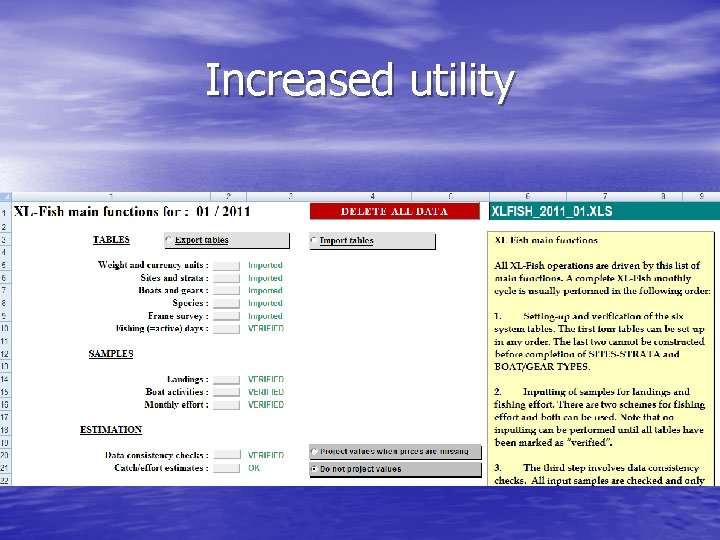Click the Catch/effort estimates button
Viewport: 720px width, 540px height.
[226, 468]
